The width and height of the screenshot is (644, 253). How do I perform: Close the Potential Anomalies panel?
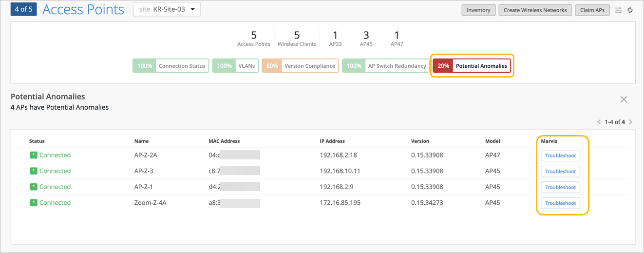point(624,99)
